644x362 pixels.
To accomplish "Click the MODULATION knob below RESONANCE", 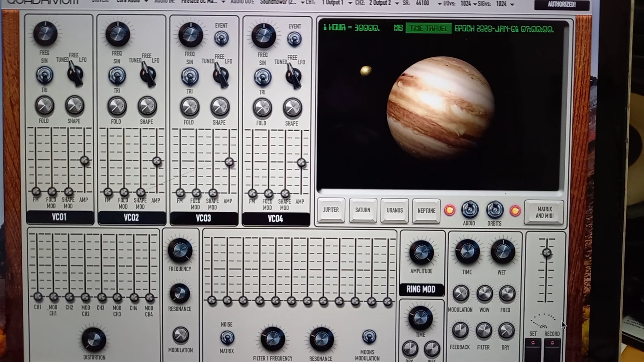I will pyautogui.click(x=181, y=335).
